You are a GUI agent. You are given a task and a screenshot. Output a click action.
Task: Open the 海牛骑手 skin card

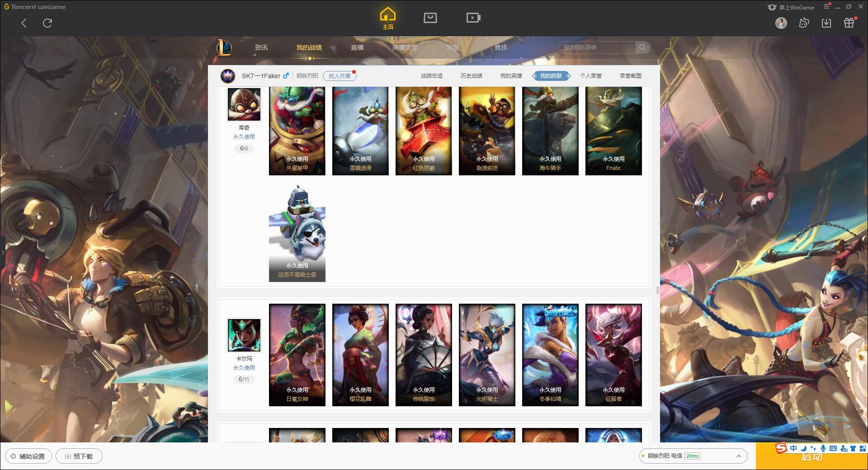click(x=550, y=131)
